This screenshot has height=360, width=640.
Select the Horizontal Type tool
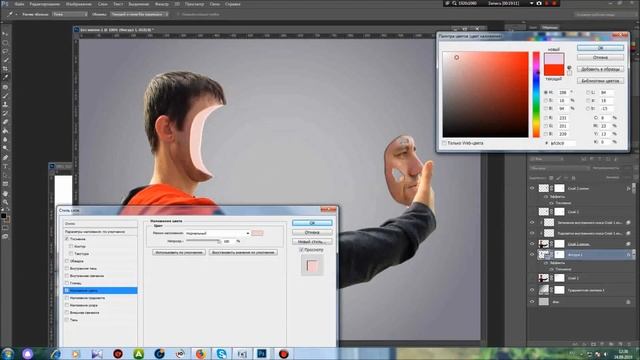5,167
